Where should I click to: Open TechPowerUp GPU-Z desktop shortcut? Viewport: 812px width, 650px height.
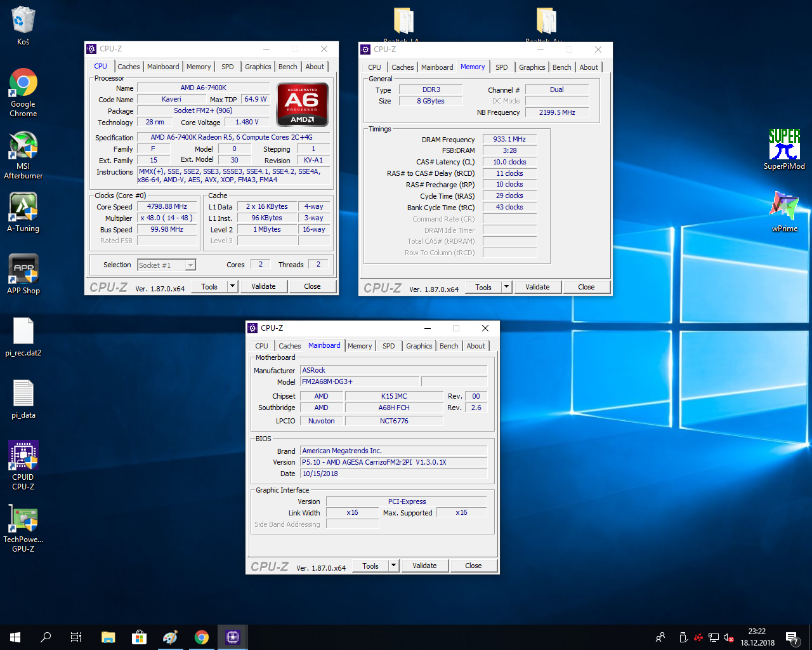click(x=23, y=527)
